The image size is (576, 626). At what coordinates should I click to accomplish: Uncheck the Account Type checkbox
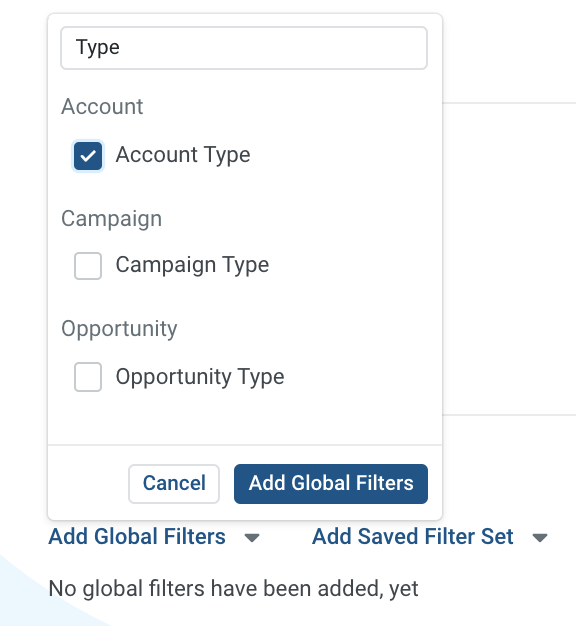(x=88, y=156)
